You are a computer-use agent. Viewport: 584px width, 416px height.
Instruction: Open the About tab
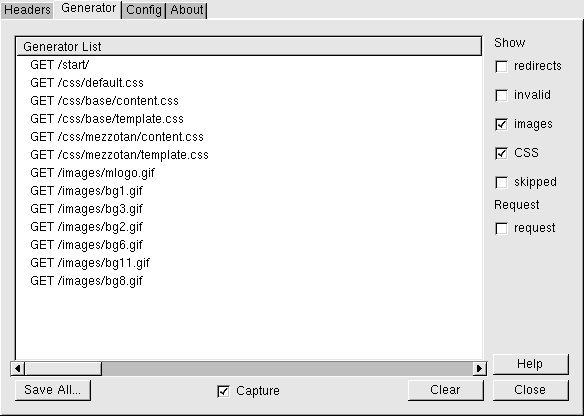coord(187,10)
